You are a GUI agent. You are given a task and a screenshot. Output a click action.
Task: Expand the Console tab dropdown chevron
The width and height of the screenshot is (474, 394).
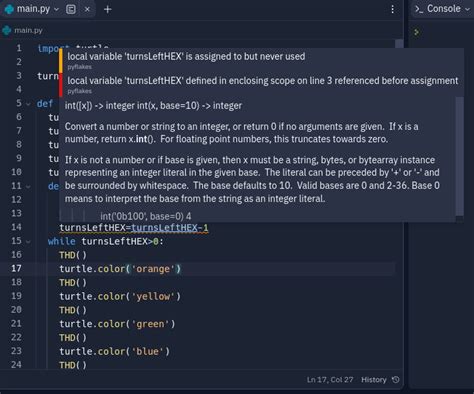[467, 9]
